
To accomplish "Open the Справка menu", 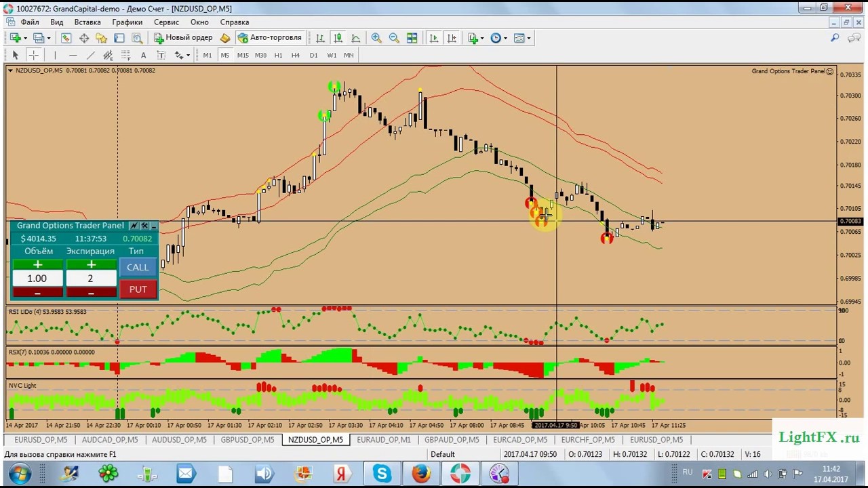I will point(235,22).
